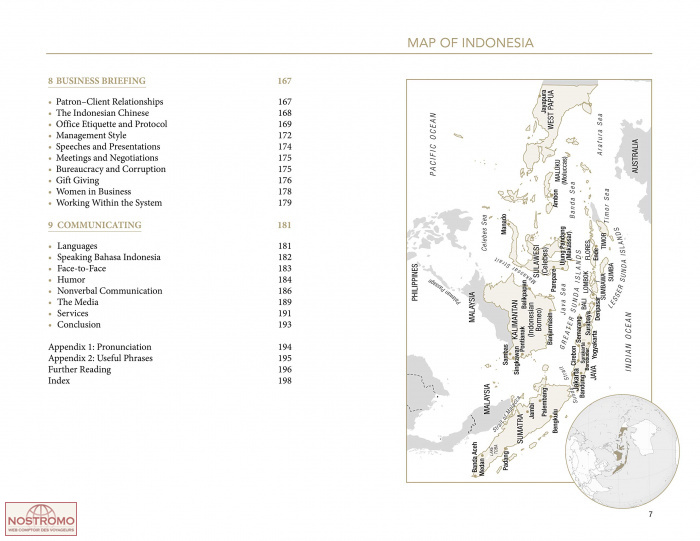Click the 'Arafura Sea' map label
The width and height of the screenshot is (700, 541).
[600, 134]
